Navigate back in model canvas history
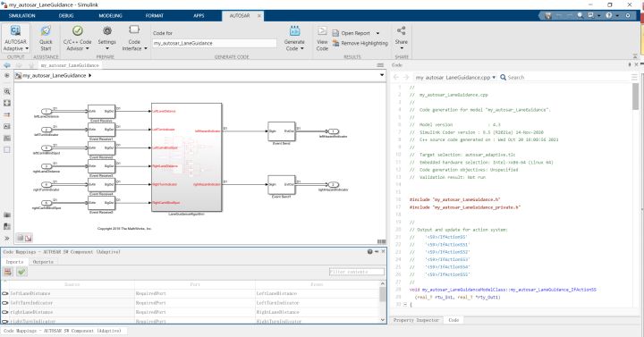 point(7,65)
